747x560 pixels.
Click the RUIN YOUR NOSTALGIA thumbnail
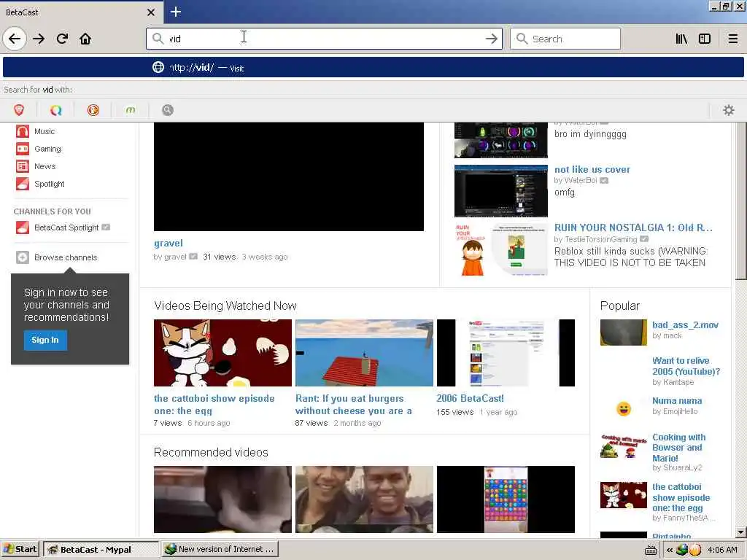click(500, 249)
